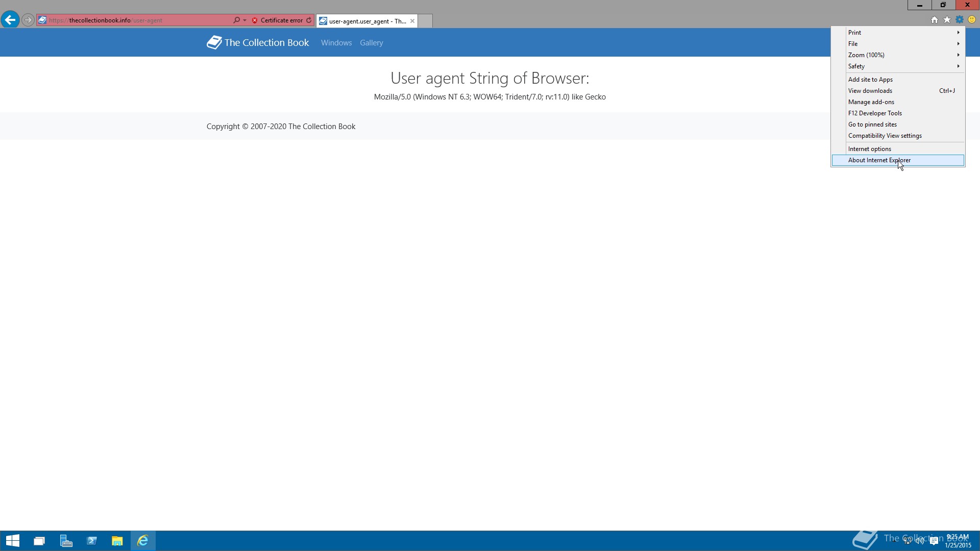Image resolution: width=980 pixels, height=551 pixels.
Task: Click the taskbar clock and date
Action: [x=958, y=541]
